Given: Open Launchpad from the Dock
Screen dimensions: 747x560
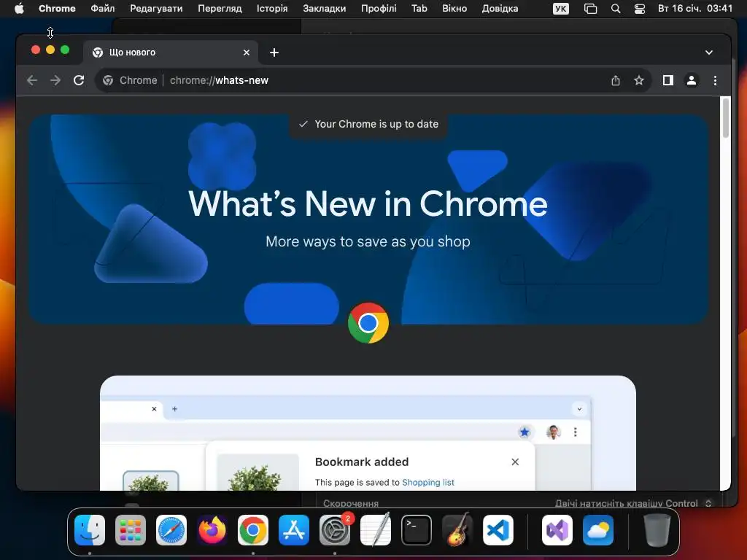Looking at the screenshot, I should (x=131, y=530).
